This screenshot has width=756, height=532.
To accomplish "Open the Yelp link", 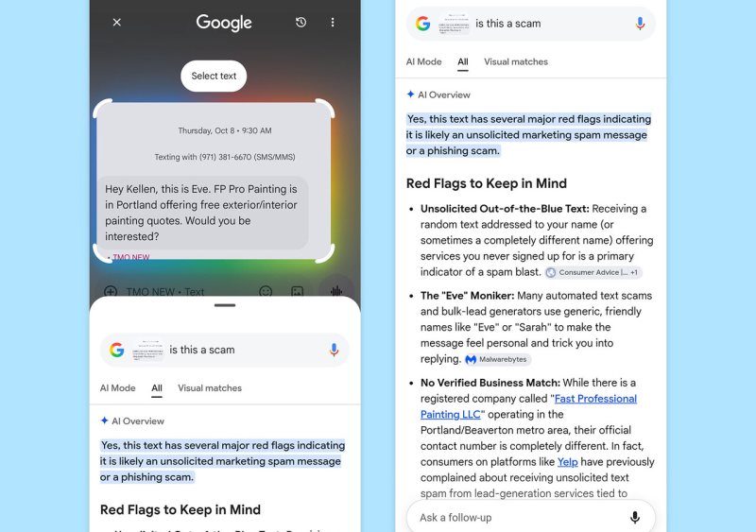I will [x=568, y=461].
